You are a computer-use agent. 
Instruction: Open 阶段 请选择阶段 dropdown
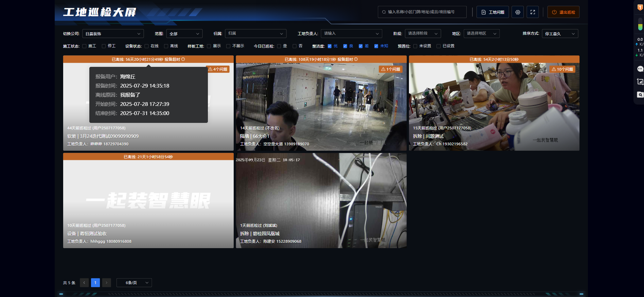coord(423,34)
